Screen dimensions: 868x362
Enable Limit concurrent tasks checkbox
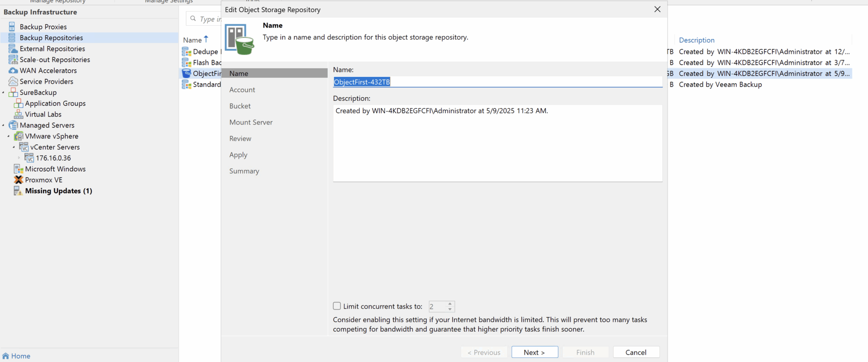(x=337, y=306)
